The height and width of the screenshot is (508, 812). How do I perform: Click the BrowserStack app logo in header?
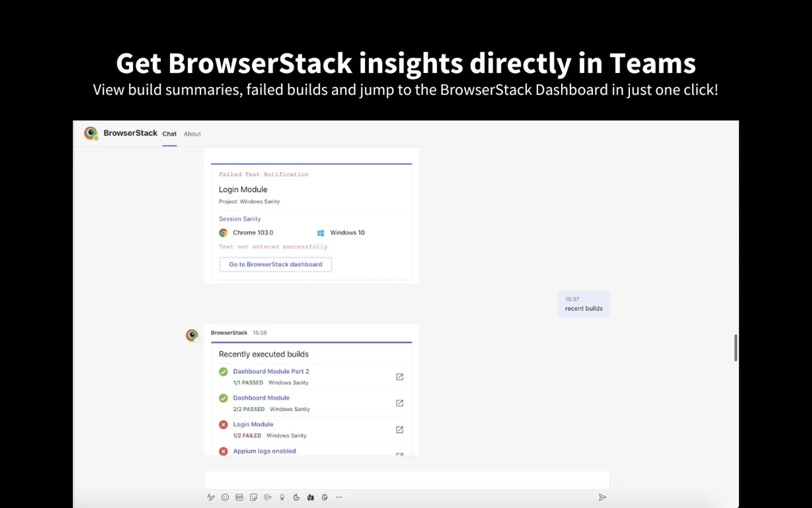(x=91, y=133)
